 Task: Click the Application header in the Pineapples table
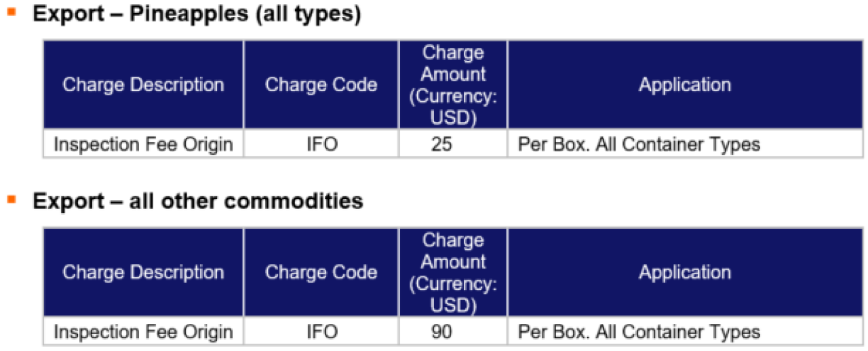(x=685, y=85)
